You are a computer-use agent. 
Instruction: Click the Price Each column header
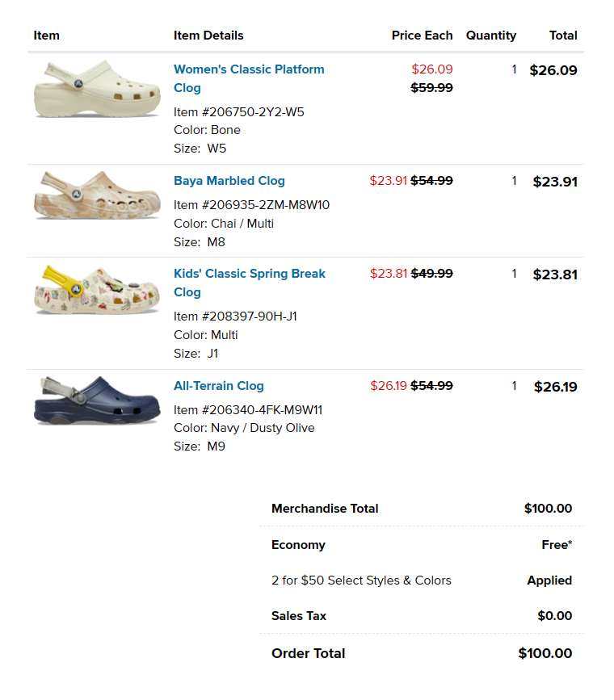click(423, 36)
